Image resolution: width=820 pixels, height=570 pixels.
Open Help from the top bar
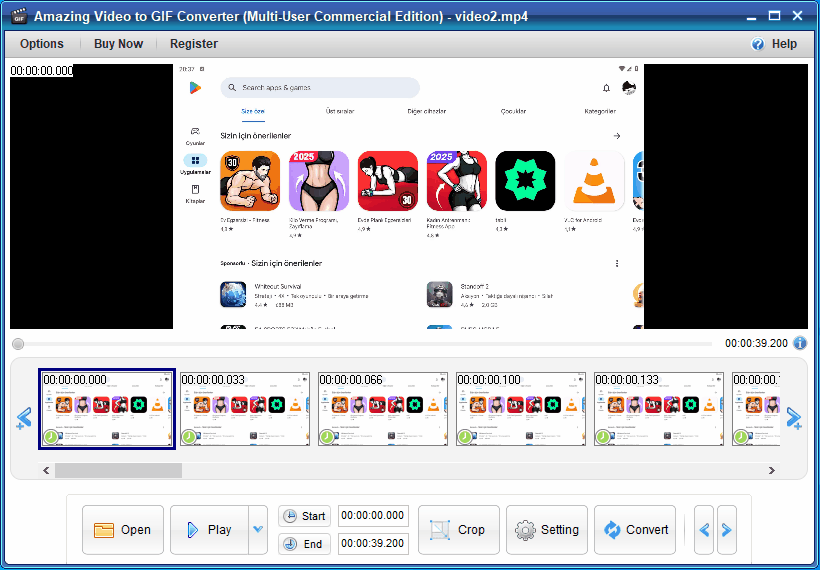[x=774, y=44]
